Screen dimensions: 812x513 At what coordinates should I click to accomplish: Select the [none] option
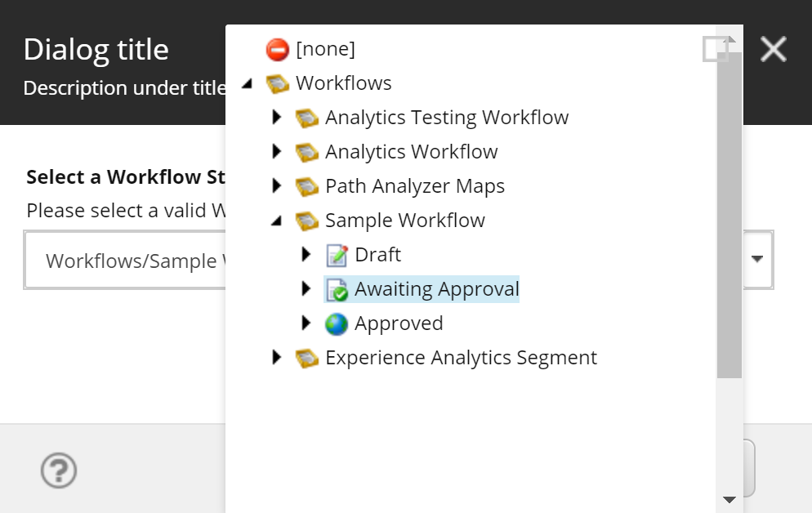coord(326,48)
